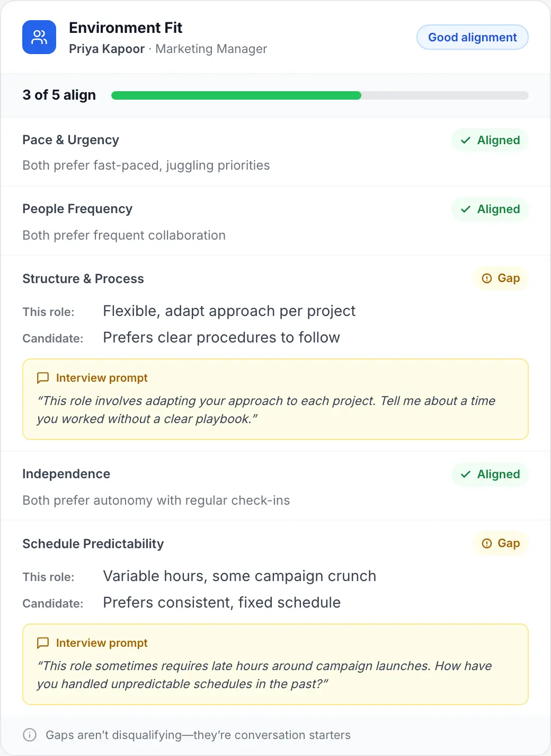Image resolution: width=551 pixels, height=756 pixels.
Task: Click the 3 of 5 align progress bar
Action: (x=319, y=95)
